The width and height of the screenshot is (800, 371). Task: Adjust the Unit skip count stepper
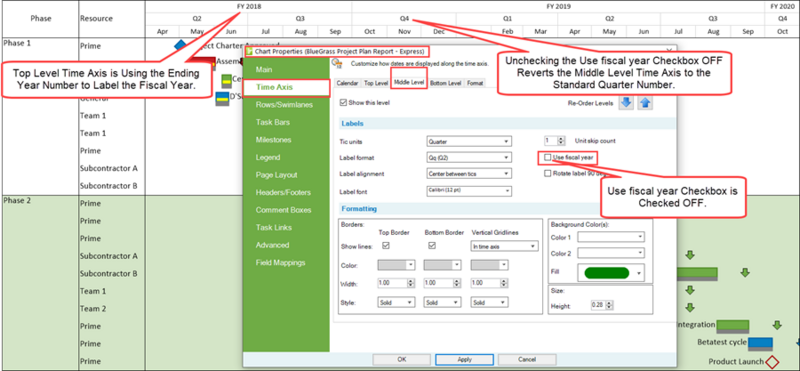tap(561, 140)
